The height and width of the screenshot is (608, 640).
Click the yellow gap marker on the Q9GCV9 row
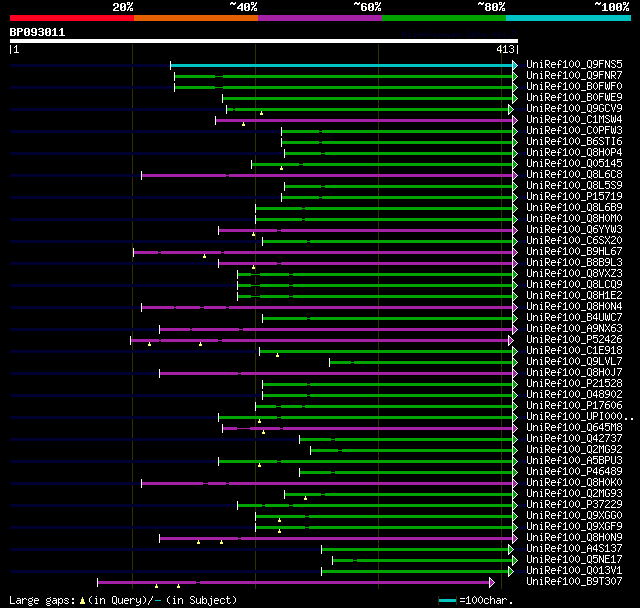click(x=262, y=113)
